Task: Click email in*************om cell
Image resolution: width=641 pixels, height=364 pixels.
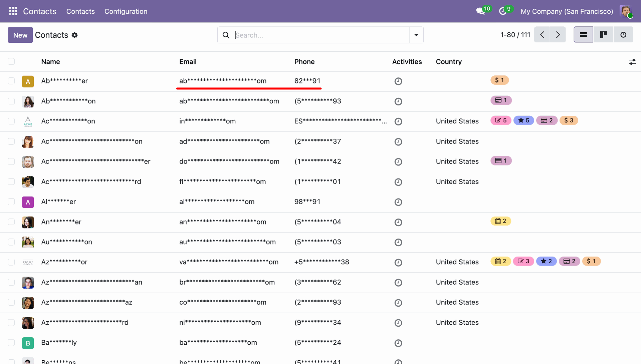Action: click(207, 121)
